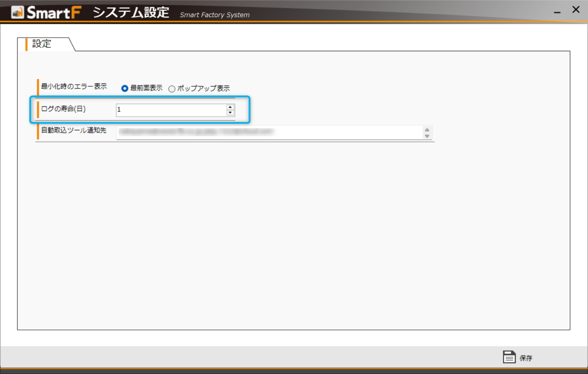Focus the 自動取込ツール通知先 text box

(269, 132)
